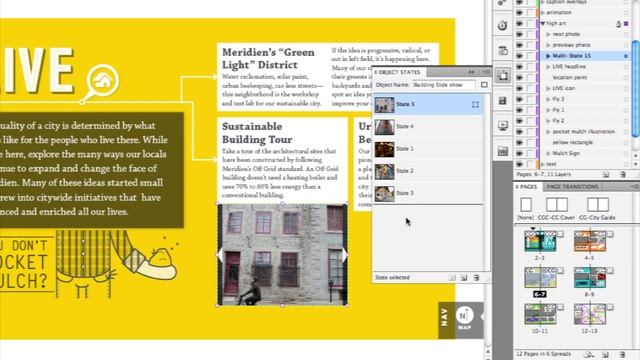640x360 pixels.
Task: Expand the Multi-State 15 item triangle
Action: click(548, 56)
